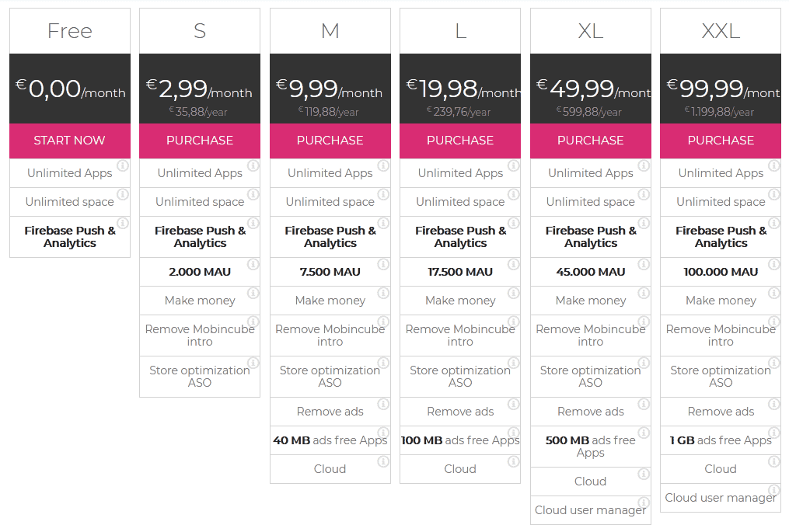
Task: Open info icon for Unlimited space in S plan
Action: (x=253, y=194)
